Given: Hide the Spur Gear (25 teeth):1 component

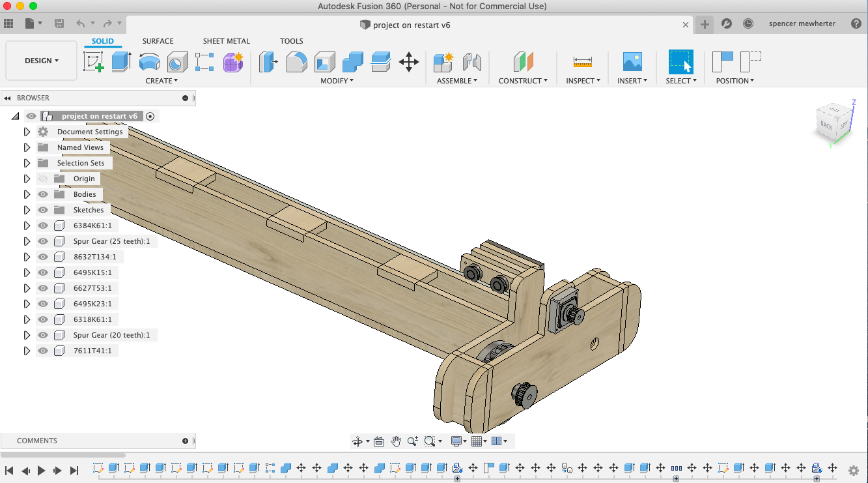Looking at the screenshot, I should [x=43, y=241].
